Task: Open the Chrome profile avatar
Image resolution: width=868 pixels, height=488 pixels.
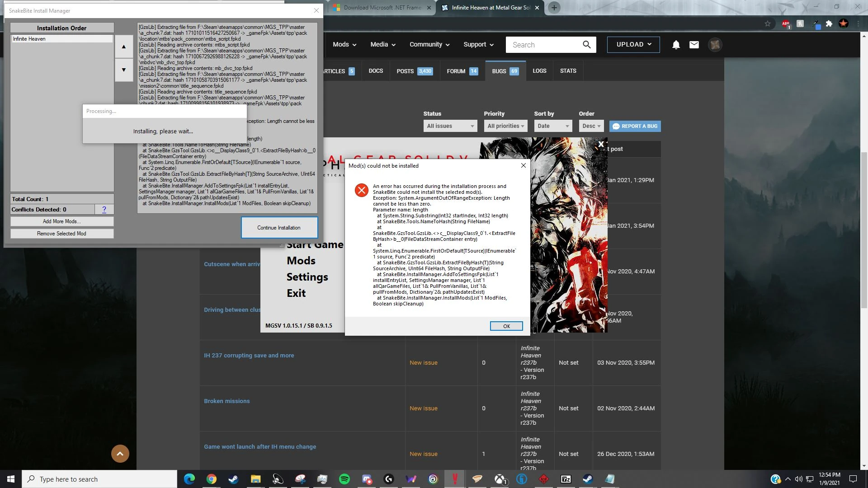Action: tap(843, 23)
